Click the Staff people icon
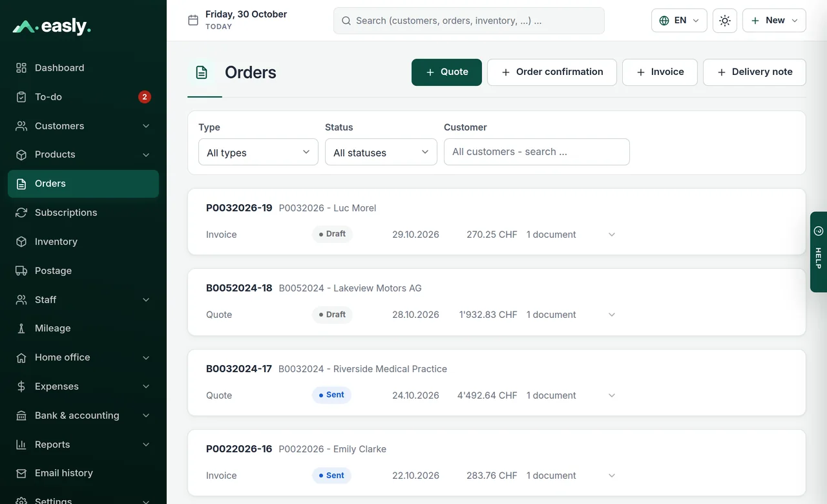The height and width of the screenshot is (504, 827). [x=21, y=300]
